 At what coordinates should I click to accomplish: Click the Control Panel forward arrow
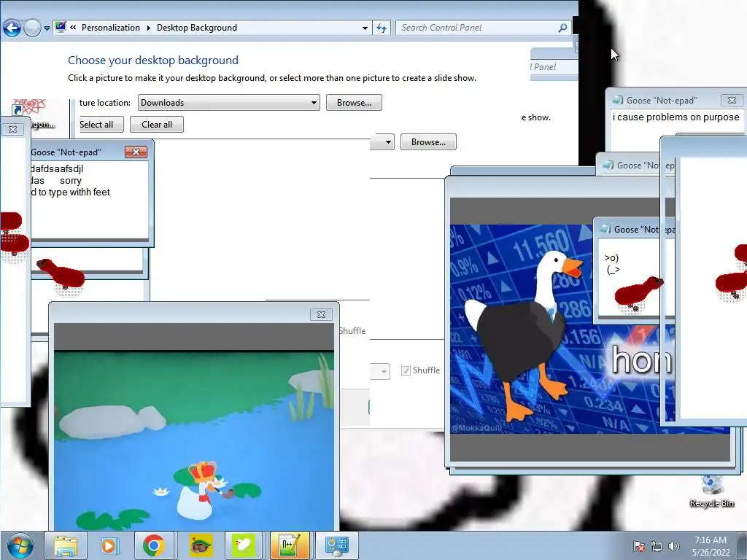coord(32,28)
